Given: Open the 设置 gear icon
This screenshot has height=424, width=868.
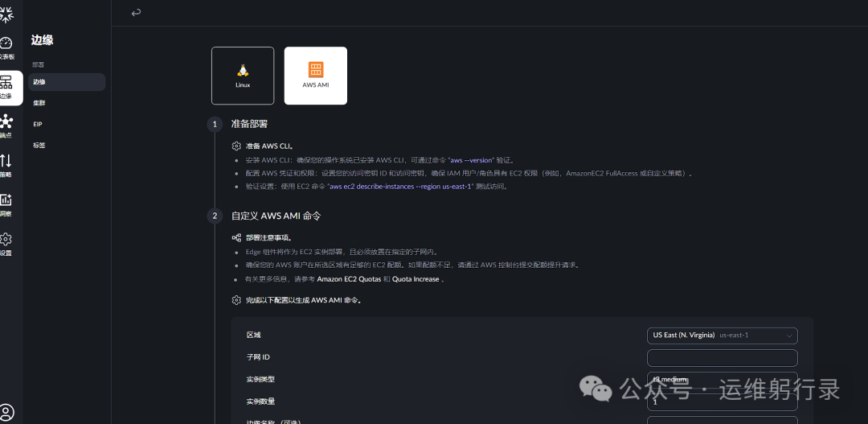Looking at the screenshot, I should [x=6, y=240].
